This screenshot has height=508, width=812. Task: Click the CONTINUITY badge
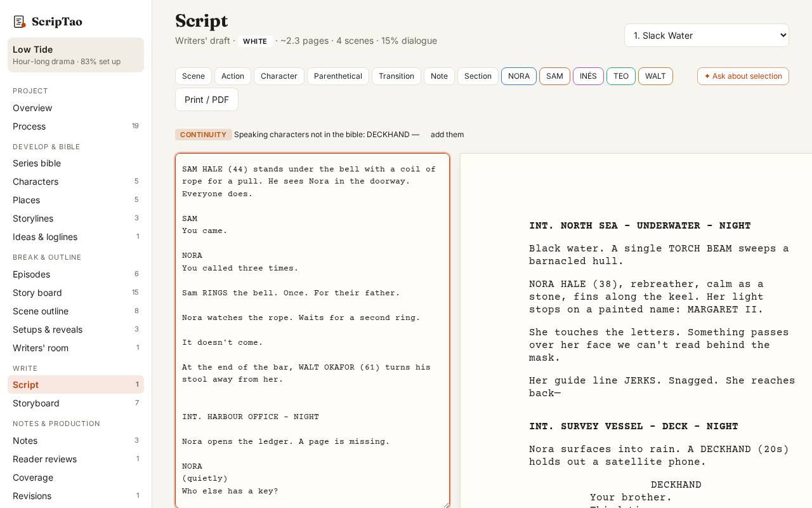(203, 135)
